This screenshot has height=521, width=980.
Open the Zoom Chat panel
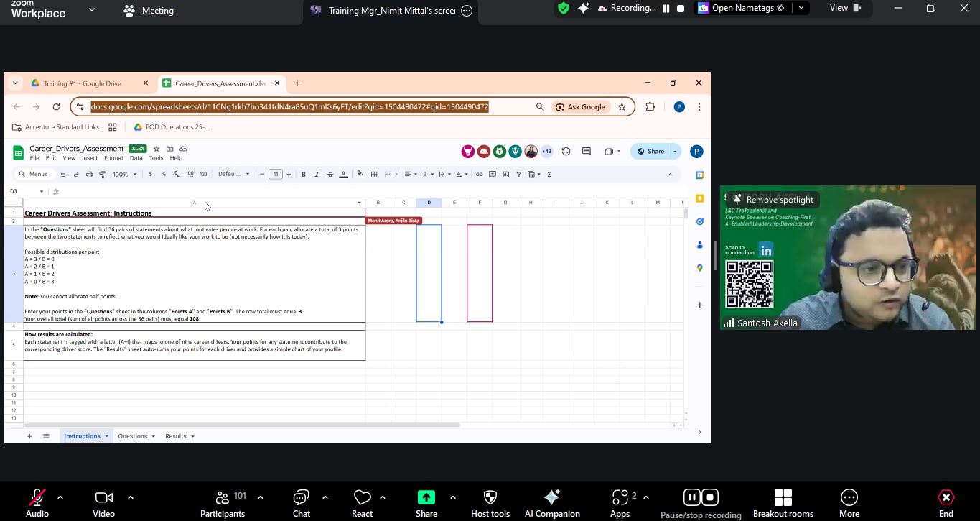pyautogui.click(x=301, y=497)
